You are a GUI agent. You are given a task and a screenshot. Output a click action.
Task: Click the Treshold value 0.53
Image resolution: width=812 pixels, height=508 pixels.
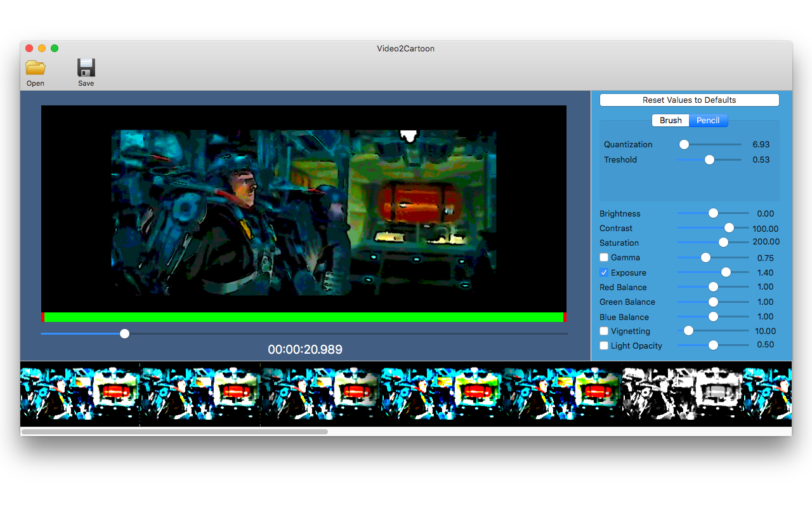[761, 160]
